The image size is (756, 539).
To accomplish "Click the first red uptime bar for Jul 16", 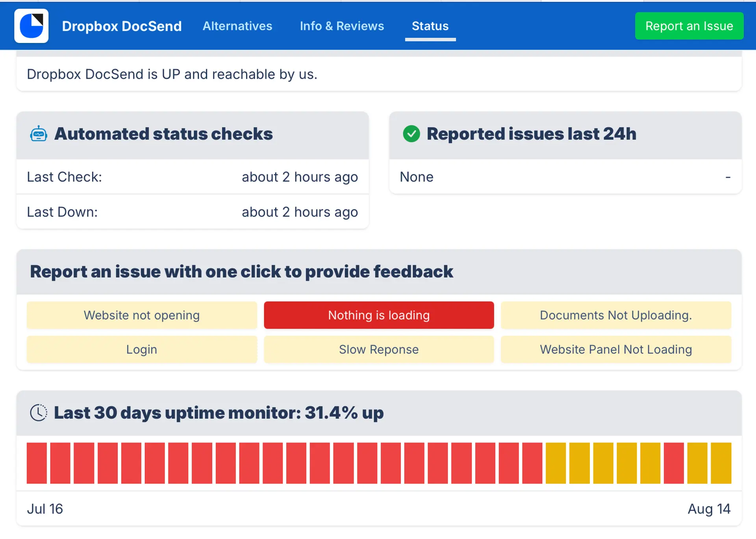I will pos(37,463).
